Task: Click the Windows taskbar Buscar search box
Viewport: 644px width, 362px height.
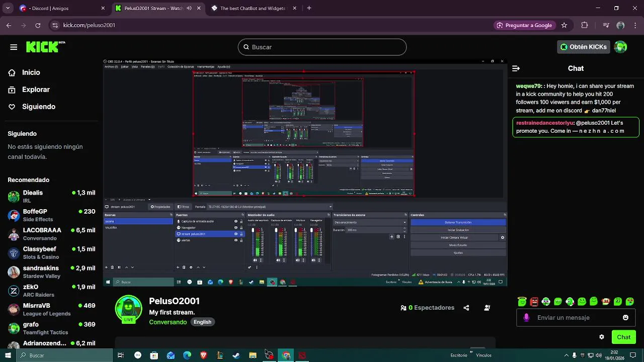Action: click(x=65, y=355)
